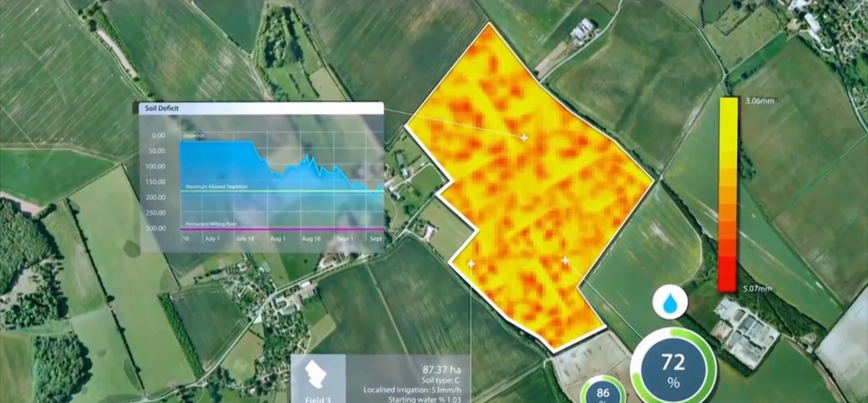
Task: Select the upper crosshair marker on heatmap
Action: point(524,137)
